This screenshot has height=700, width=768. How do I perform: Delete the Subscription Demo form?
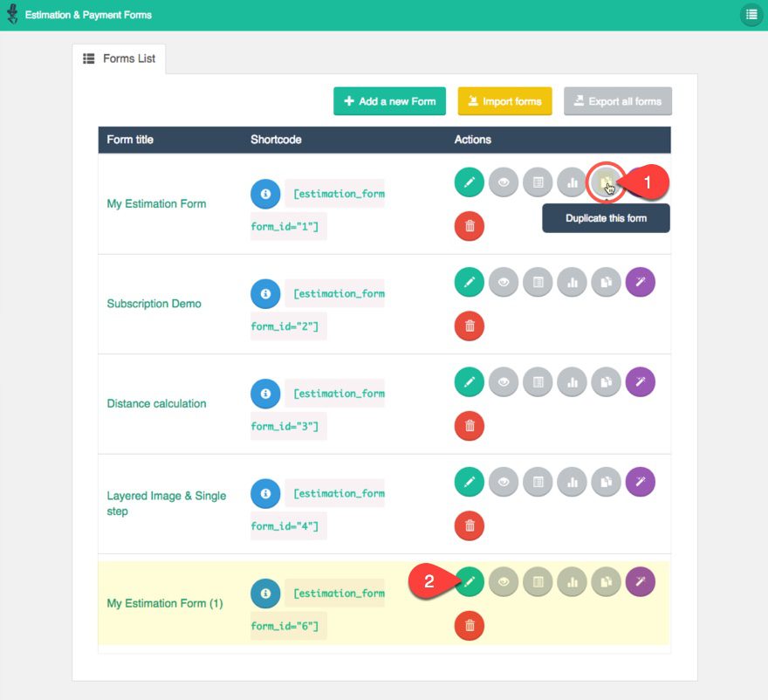tap(469, 326)
